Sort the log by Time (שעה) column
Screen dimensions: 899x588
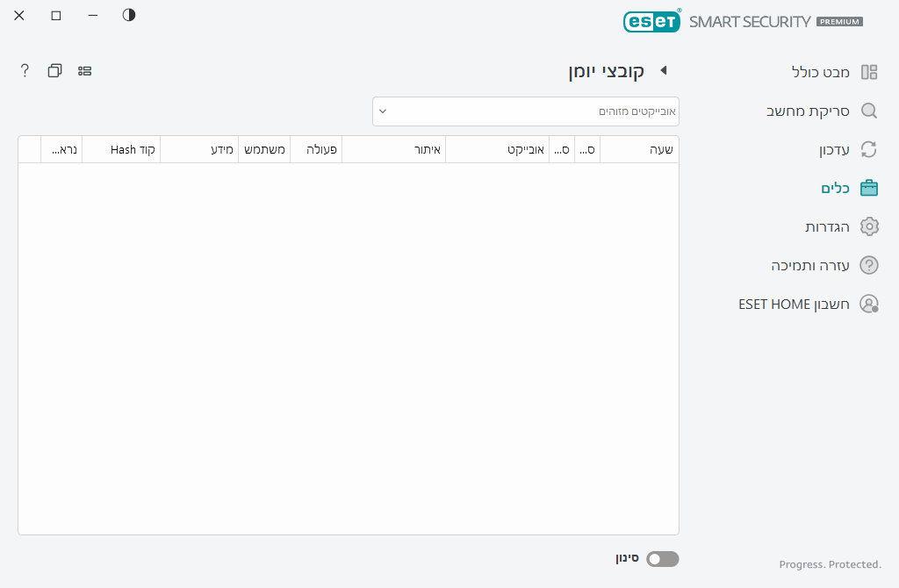pyautogui.click(x=640, y=150)
